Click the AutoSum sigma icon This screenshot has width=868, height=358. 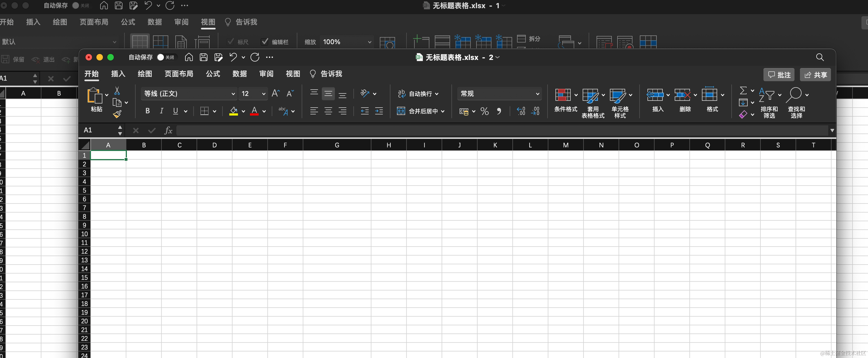743,91
